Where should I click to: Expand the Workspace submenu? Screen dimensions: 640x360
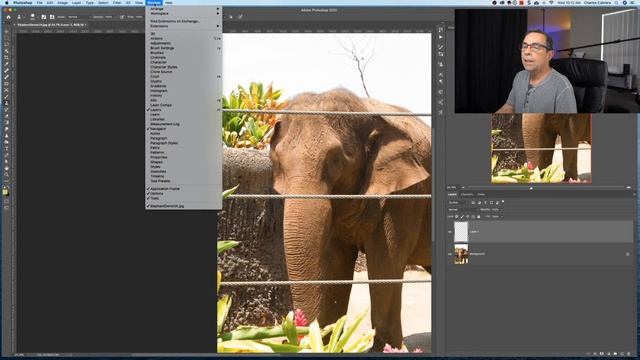click(184, 13)
